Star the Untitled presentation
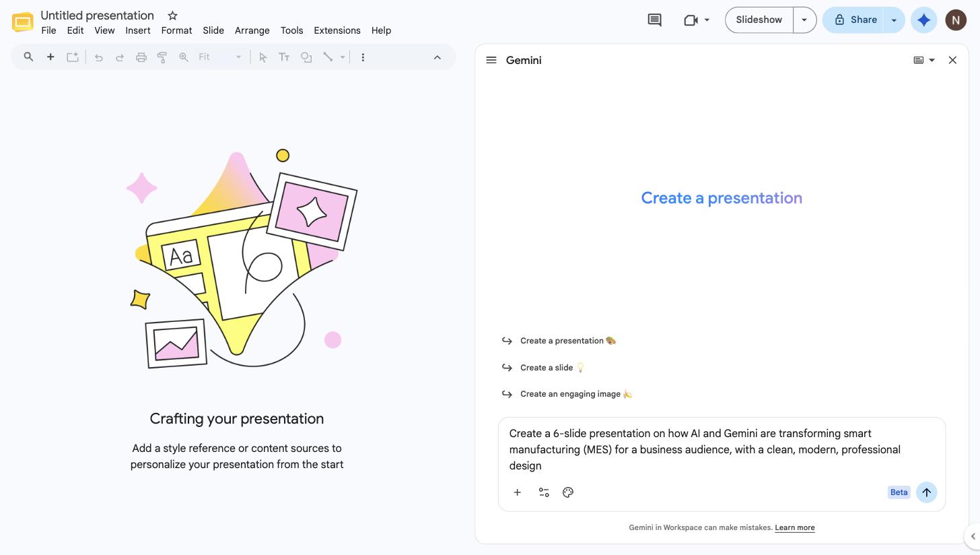 tap(172, 15)
